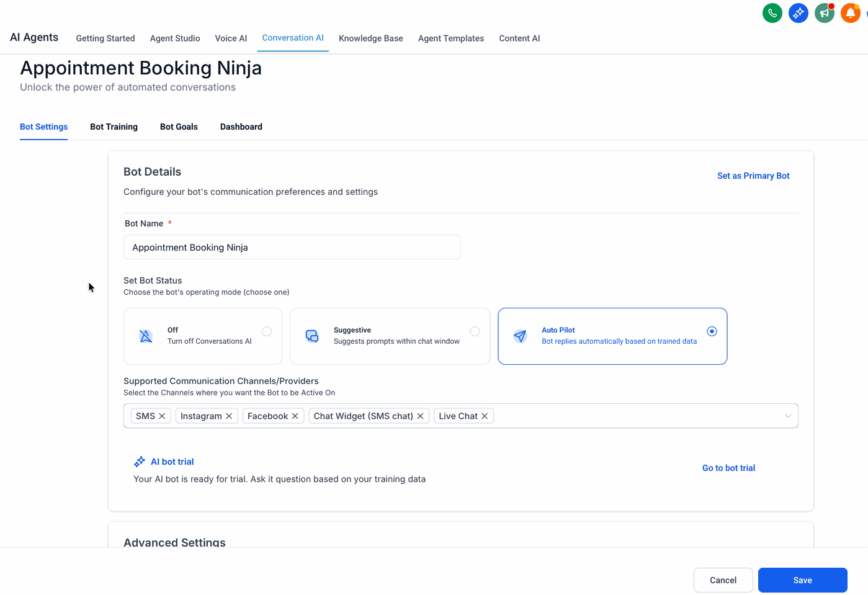Remove the Facebook channel tag
Viewport: 868px width, 595px height.
click(x=295, y=416)
